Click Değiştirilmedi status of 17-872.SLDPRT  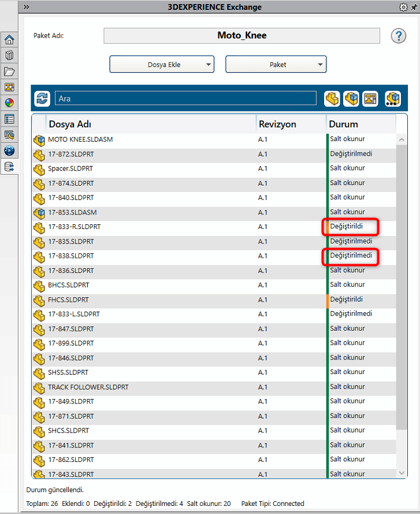tap(351, 154)
